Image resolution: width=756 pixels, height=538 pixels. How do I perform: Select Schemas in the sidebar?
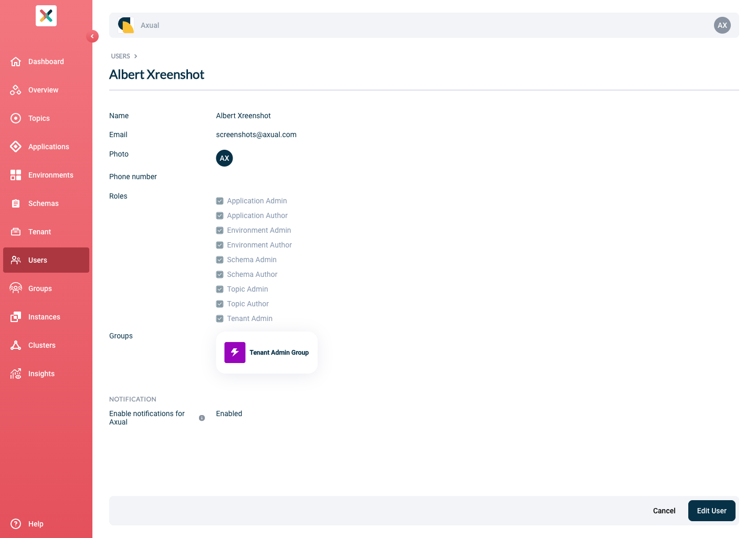(x=46, y=203)
